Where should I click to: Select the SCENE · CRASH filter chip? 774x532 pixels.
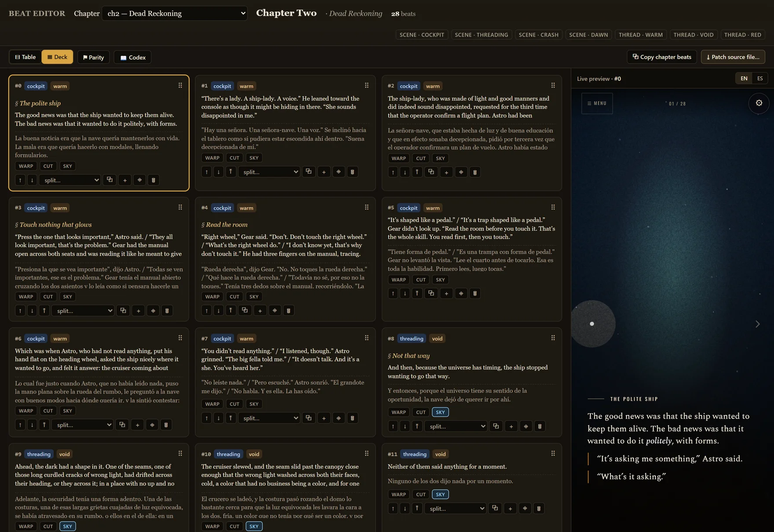pyautogui.click(x=538, y=35)
